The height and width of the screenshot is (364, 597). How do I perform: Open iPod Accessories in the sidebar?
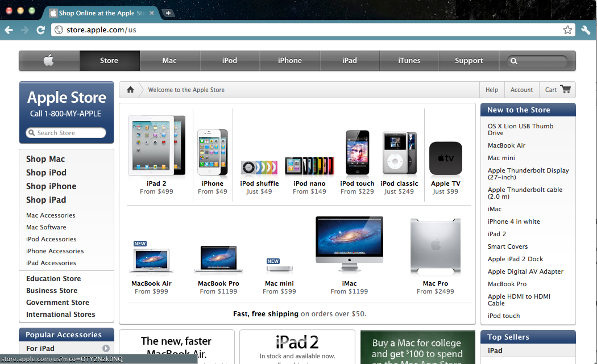point(51,239)
